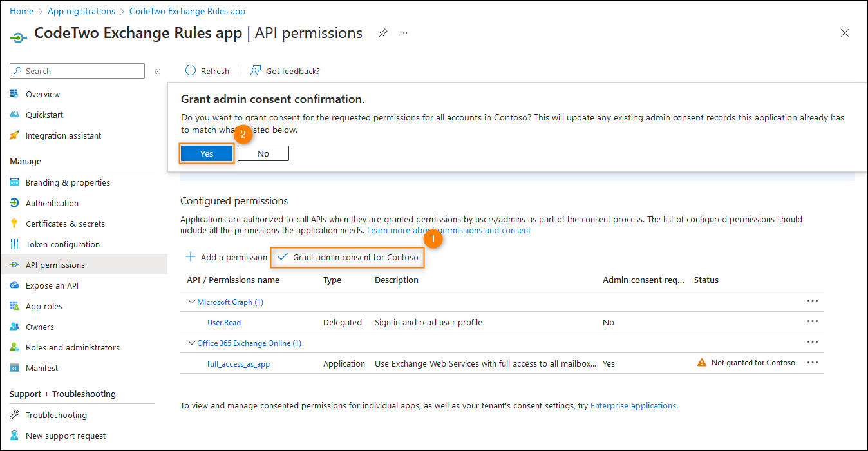This screenshot has height=451, width=868.
Task: Open the ellipsis menu for full_access_as_app row
Action: [813, 363]
